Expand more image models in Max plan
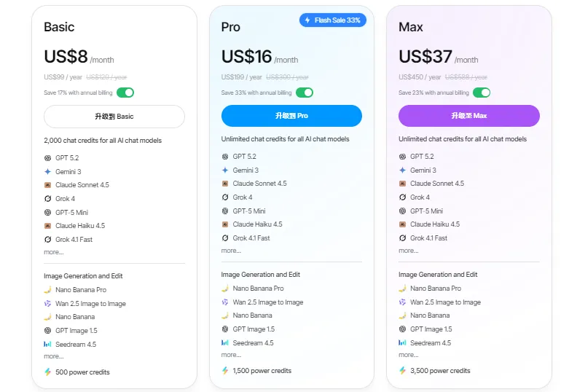Screen dimensions: 577x392 click(x=409, y=355)
